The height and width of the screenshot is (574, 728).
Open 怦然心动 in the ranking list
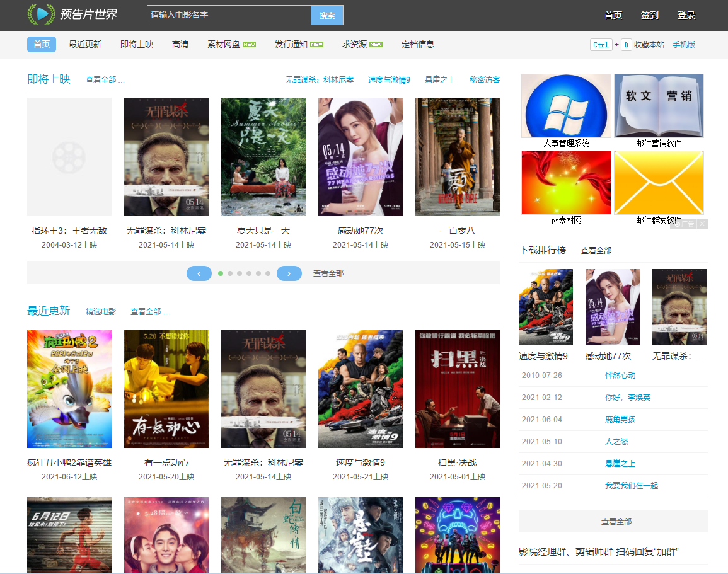(x=620, y=376)
